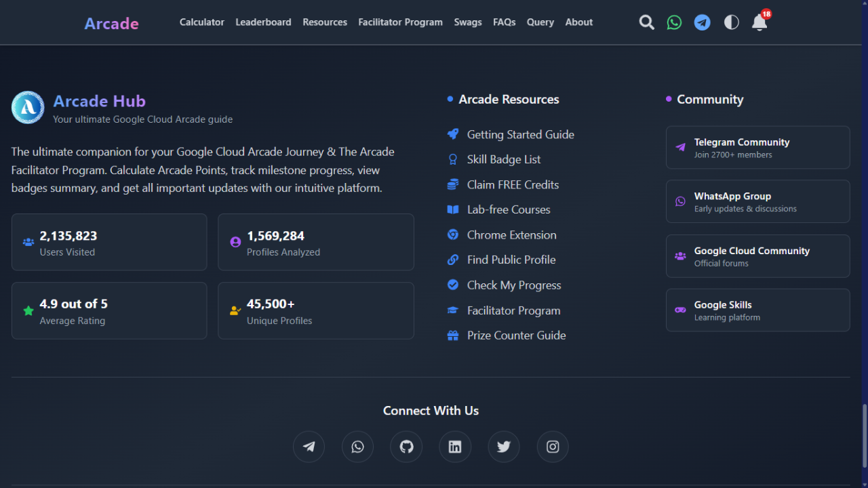Screen dimensions: 868x488
Task: Click the 4.9 out of 5 rating
Action: [x=73, y=304]
